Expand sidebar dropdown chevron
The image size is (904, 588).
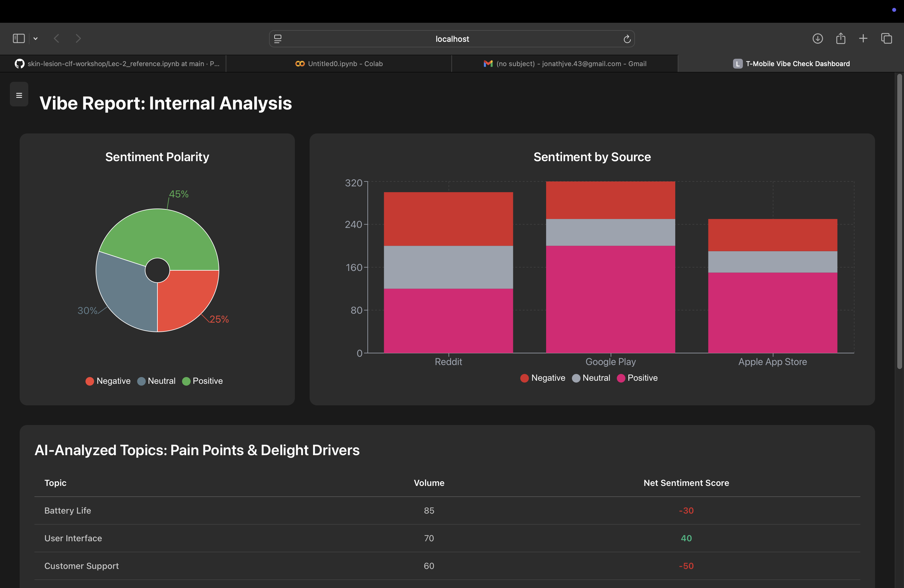point(35,38)
